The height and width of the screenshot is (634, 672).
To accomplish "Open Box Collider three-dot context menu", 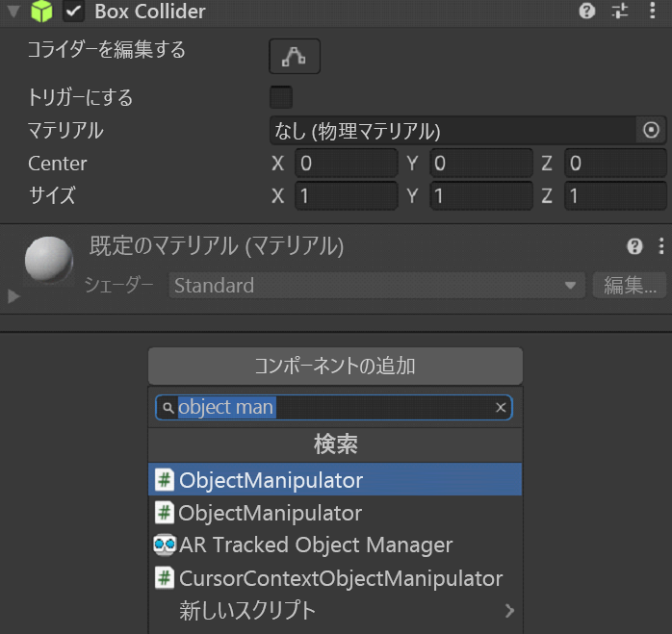I will point(653,11).
